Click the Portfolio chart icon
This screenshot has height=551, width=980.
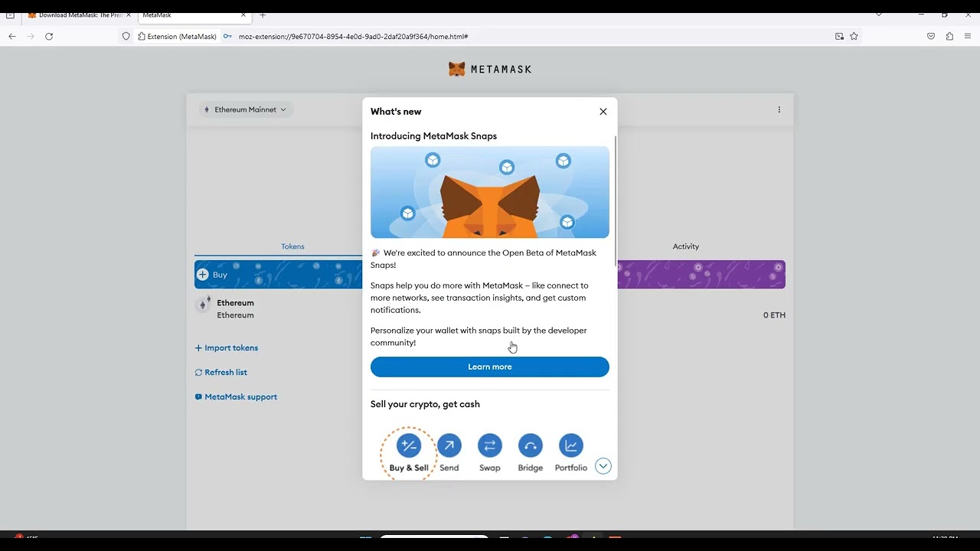pos(571,445)
